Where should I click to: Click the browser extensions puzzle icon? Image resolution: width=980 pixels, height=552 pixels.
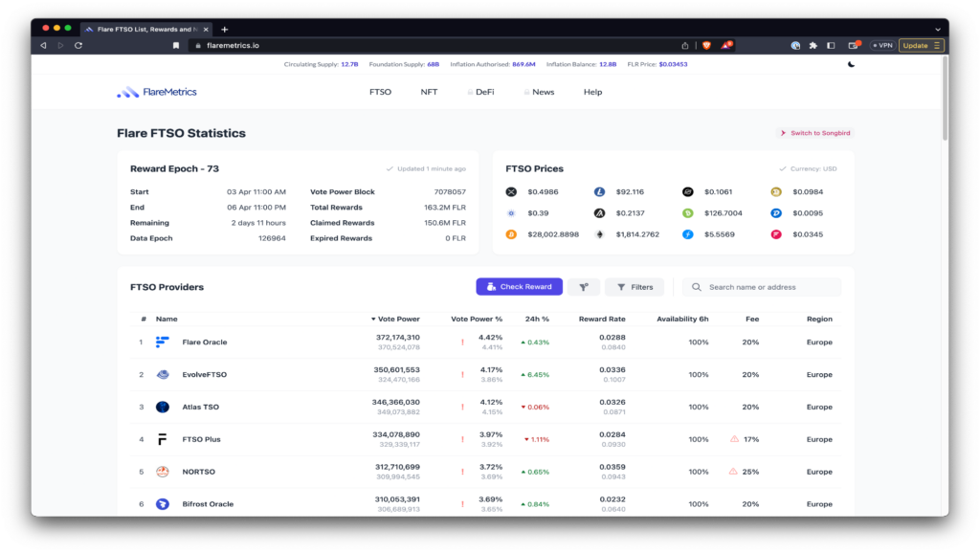pos(813,45)
